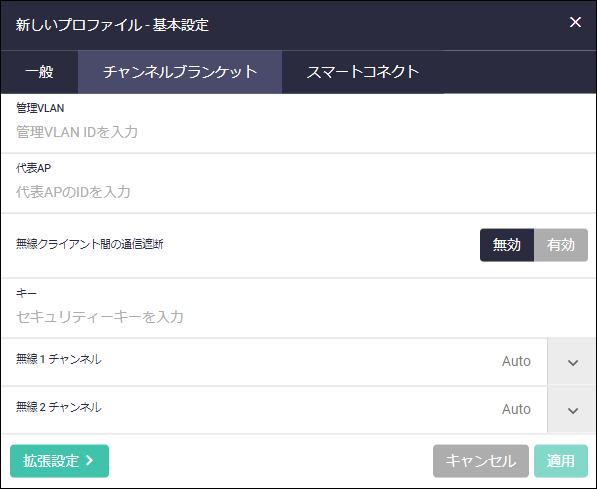Click the セキュリティーキー input field

[298, 317]
